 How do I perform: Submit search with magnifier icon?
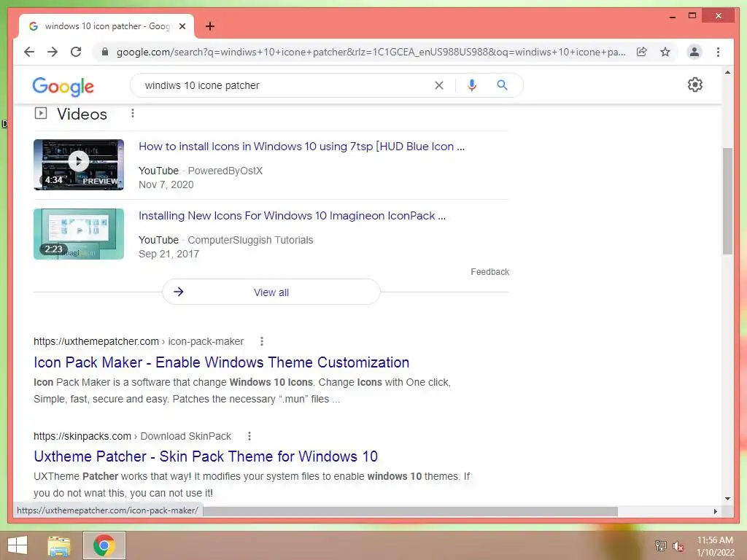502,85
